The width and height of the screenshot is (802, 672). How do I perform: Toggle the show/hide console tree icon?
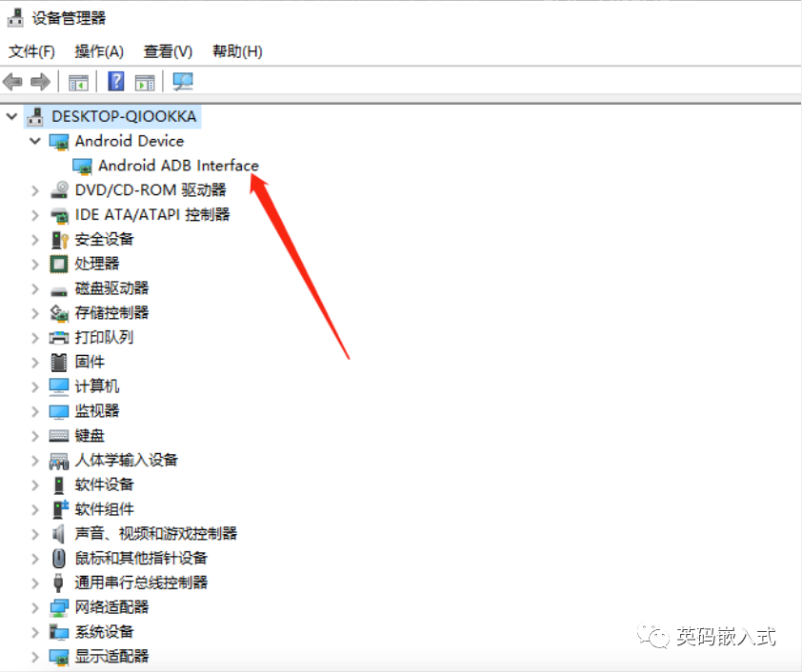tap(78, 81)
